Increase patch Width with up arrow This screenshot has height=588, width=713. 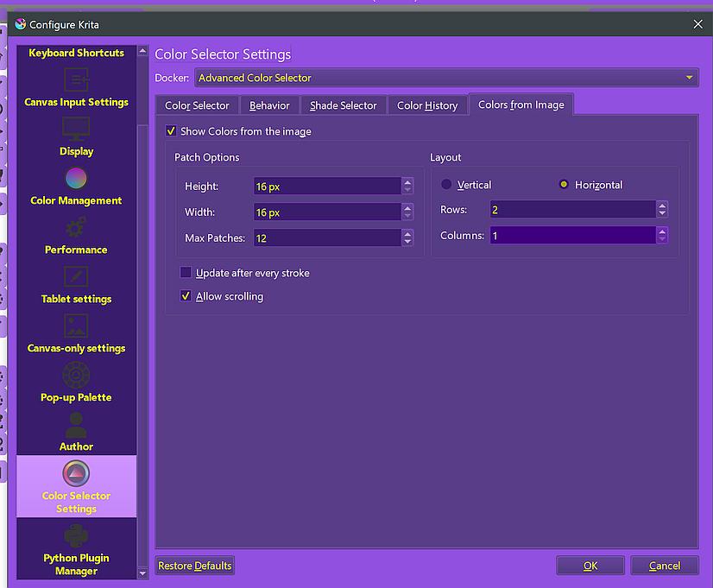click(x=407, y=208)
